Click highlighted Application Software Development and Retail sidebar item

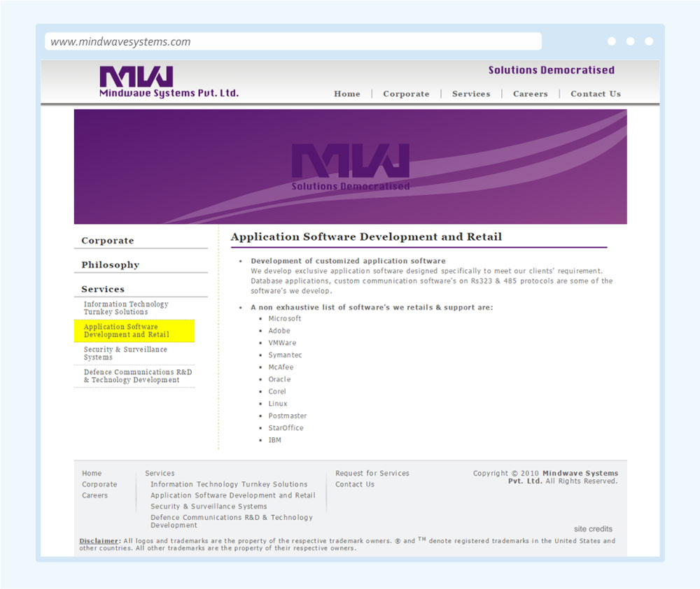click(134, 331)
